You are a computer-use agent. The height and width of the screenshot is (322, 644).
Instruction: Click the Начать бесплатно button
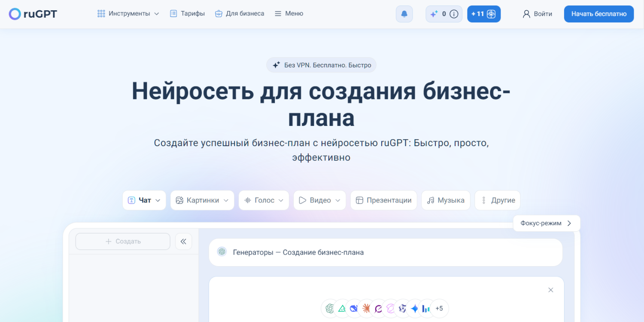pos(599,14)
